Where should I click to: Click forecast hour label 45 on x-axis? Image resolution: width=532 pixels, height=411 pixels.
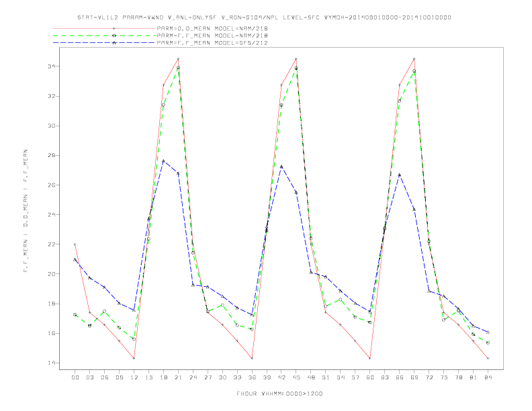[296, 377]
